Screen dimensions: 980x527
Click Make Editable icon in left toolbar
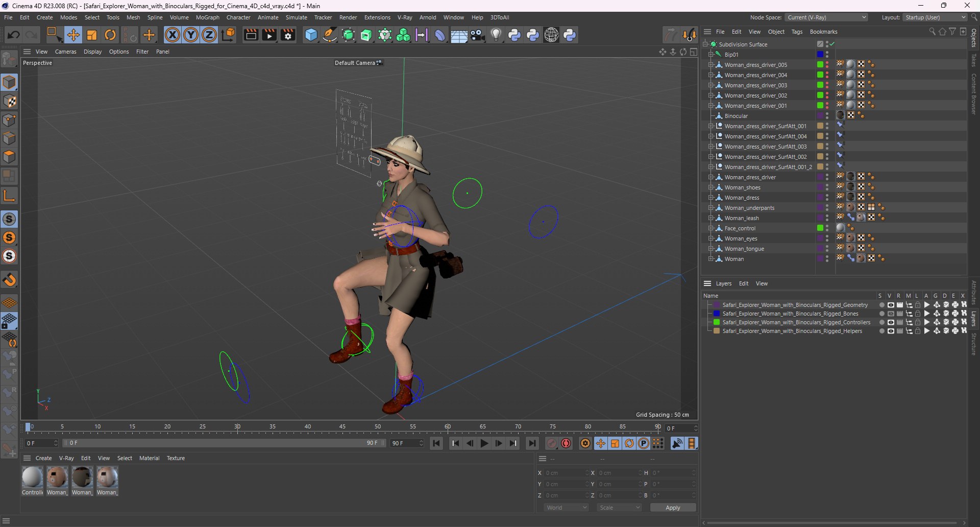(9, 59)
